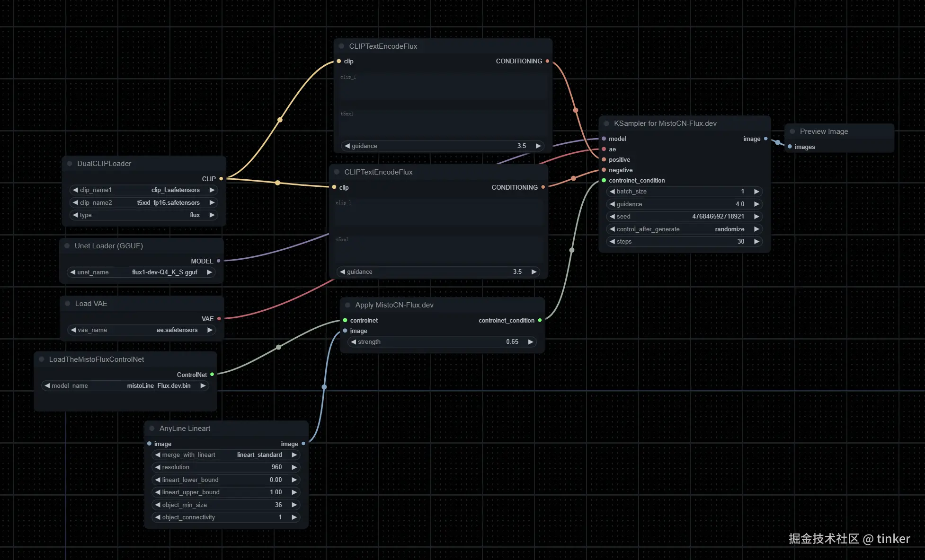Click the clip_l text field in top CLIPTextEncodeFlux
925x560 pixels.
pyautogui.click(x=443, y=86)
